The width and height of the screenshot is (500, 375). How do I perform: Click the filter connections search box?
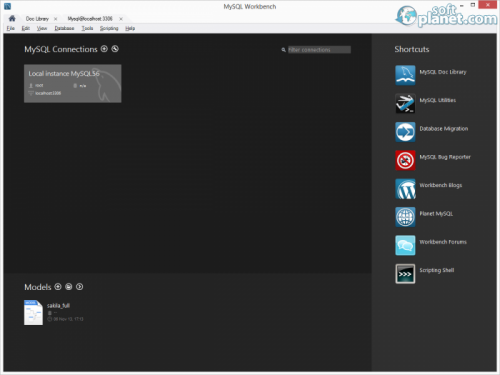point(319,50)
